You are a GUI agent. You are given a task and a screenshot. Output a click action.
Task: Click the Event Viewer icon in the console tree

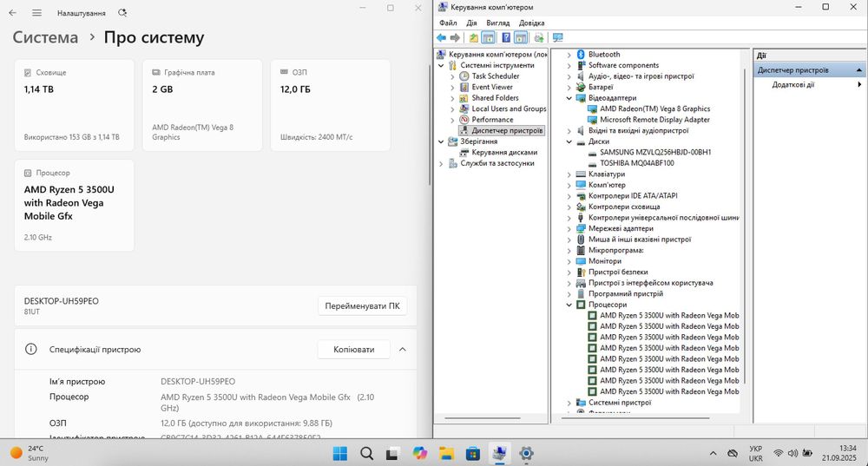point(464,87)
